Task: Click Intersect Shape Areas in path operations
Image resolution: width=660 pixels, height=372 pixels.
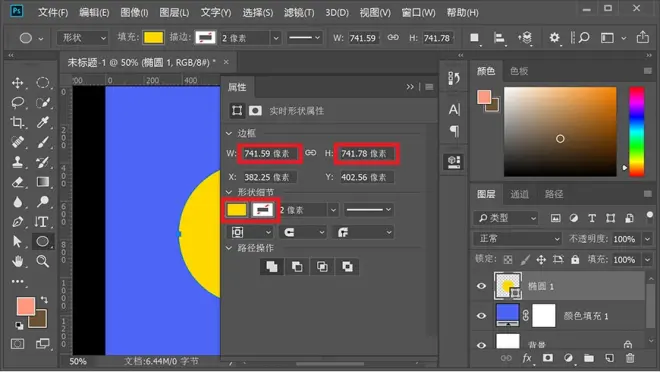Action: click(322, 266)
